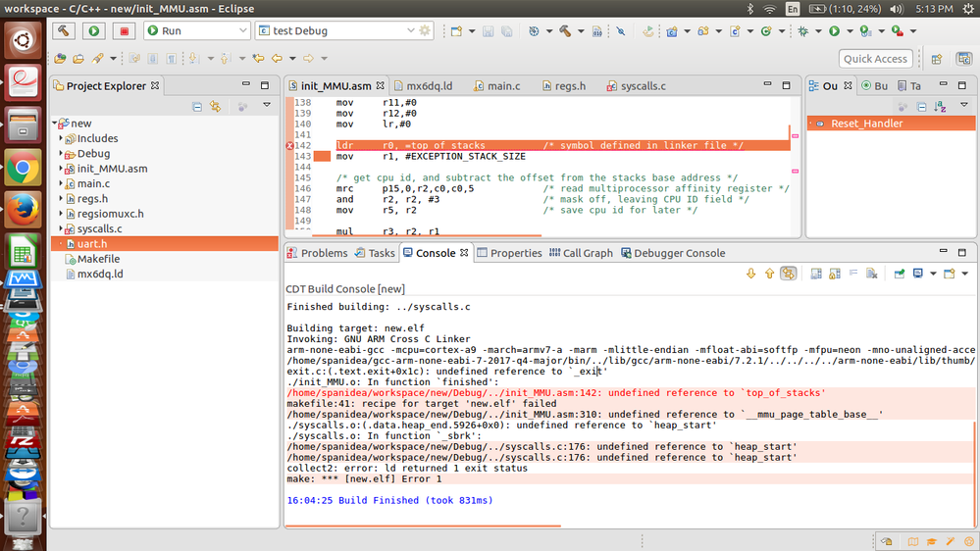This screenshot has width=980, height=551.
Task: Select main.c in Project Explorer
Action: tap(93, 183)
